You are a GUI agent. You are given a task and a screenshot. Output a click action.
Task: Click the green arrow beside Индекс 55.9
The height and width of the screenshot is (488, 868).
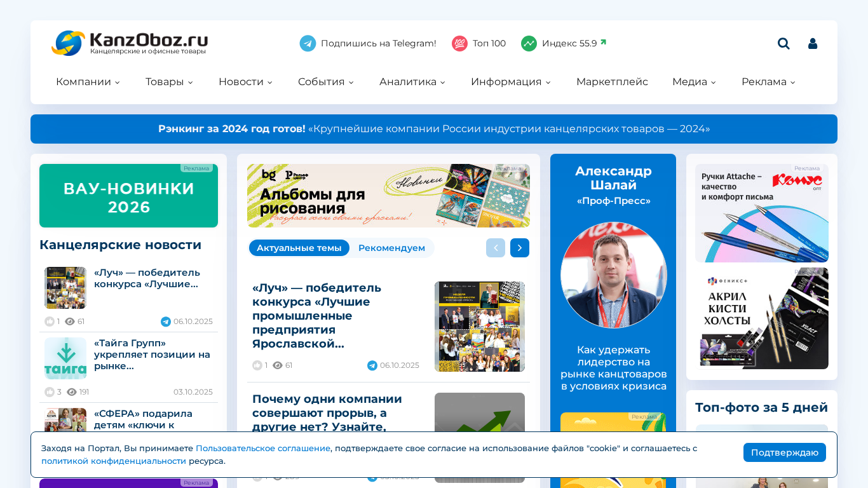603,42
